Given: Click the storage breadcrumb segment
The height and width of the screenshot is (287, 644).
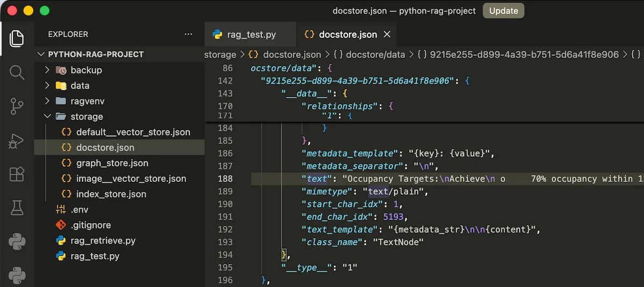Looking at the screenshot, I should (220, 55).
